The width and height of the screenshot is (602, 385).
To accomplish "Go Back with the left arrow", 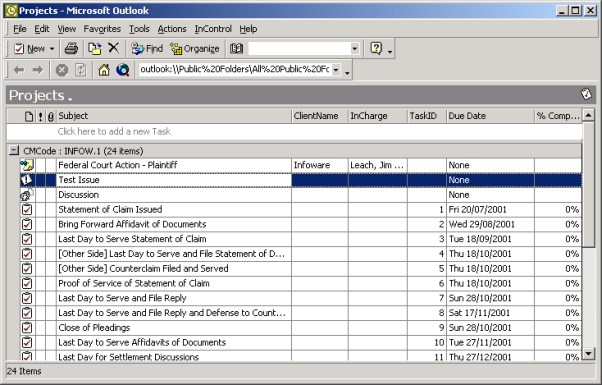I will (19, 70).
